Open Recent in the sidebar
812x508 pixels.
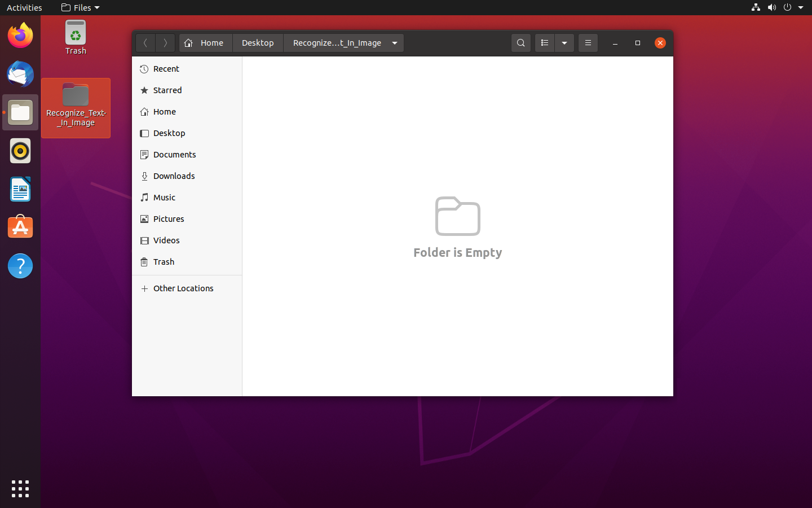pos(166,69)
